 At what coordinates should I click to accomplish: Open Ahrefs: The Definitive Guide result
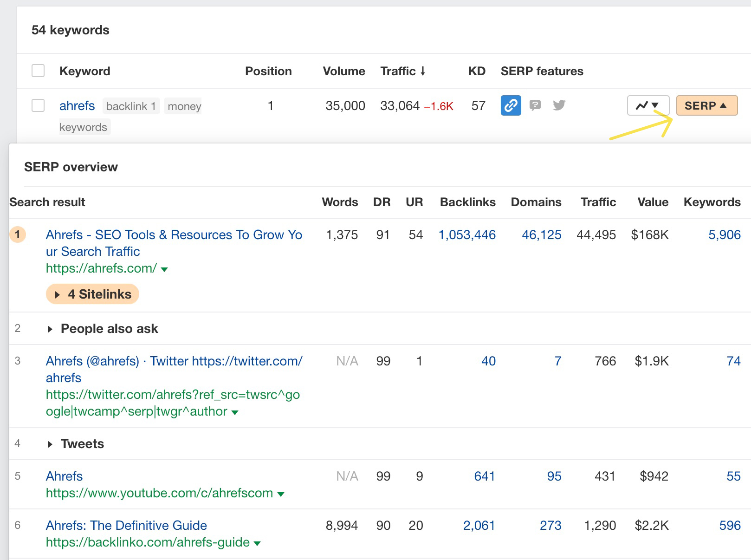click(x=126, y=525)
